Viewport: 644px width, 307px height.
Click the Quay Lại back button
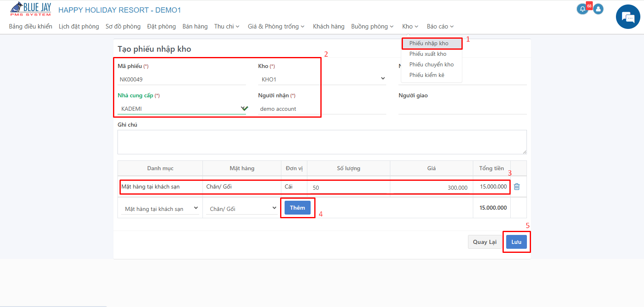tap(485, 242)
